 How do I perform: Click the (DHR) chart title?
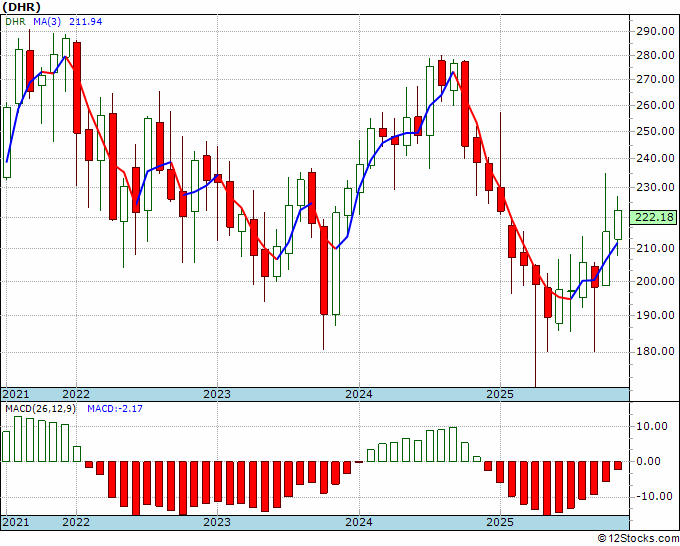click(22, 7)
